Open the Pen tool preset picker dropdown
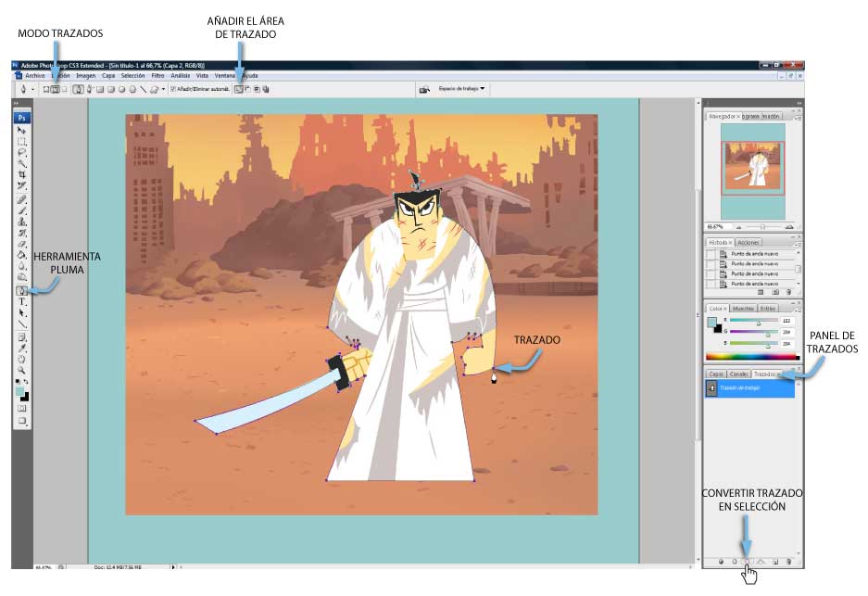 pyautogui.click(x=32, y=89)
